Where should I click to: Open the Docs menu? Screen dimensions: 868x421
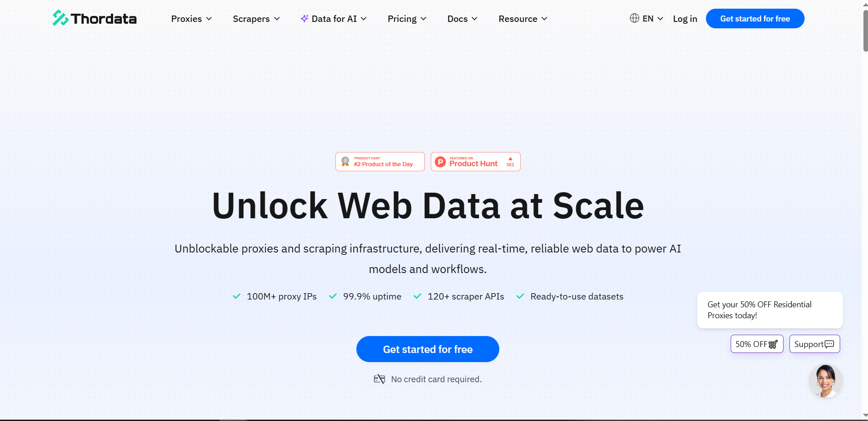point(462,19)
